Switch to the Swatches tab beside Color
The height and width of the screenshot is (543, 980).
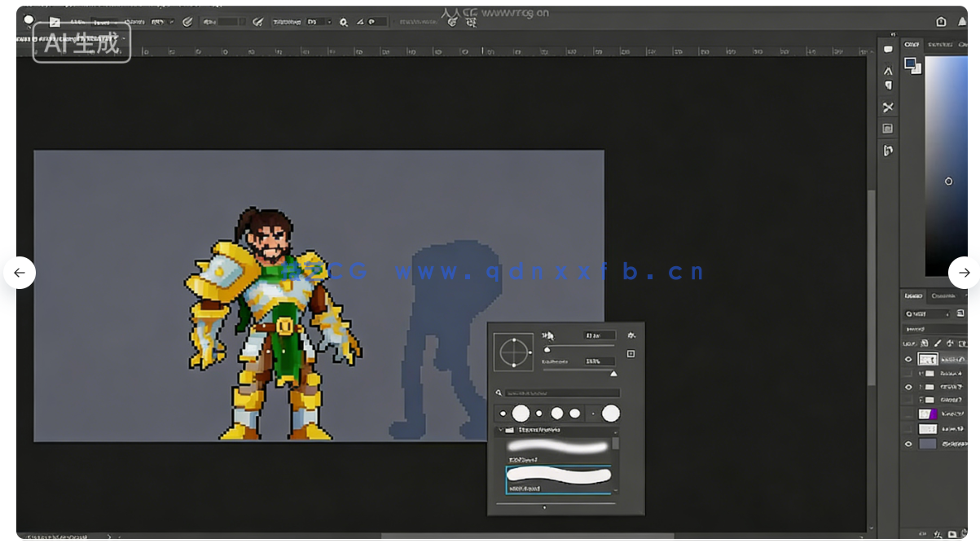[939, 44]
